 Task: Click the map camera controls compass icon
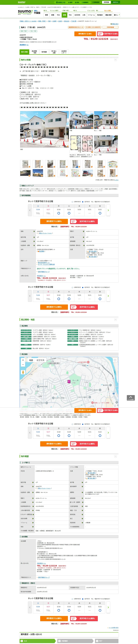click(115, 406)
